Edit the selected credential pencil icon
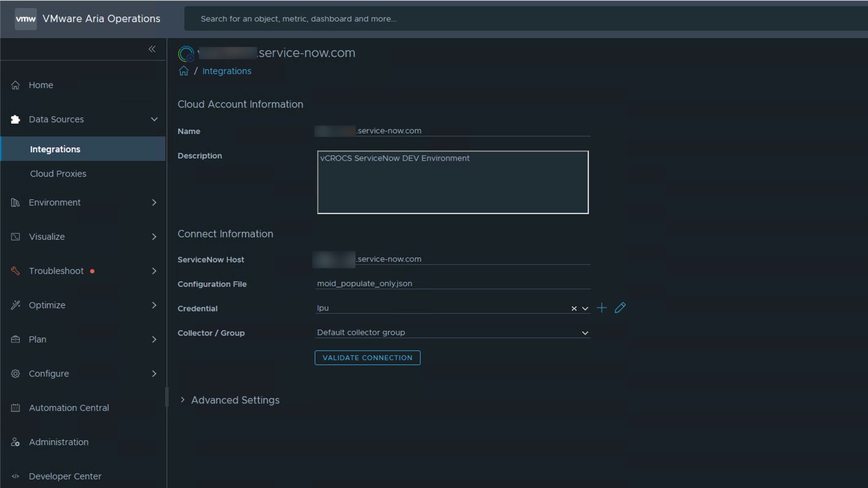Viewport: 868px width, 488px height. (x=620, y=308)
